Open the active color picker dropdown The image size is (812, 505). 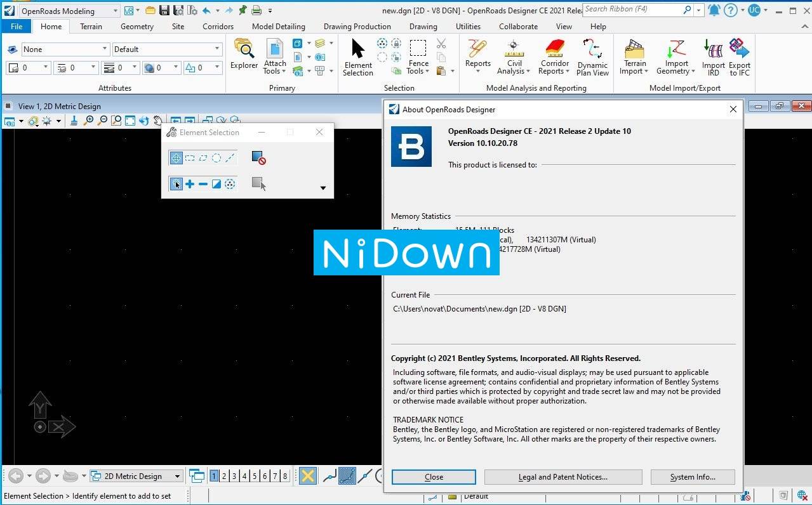click(28, 67)
